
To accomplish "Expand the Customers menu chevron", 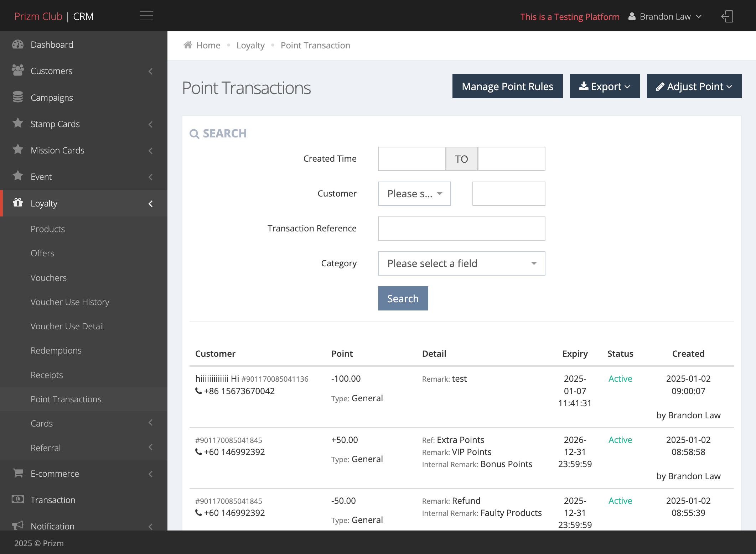I will (x=151, y=71).
